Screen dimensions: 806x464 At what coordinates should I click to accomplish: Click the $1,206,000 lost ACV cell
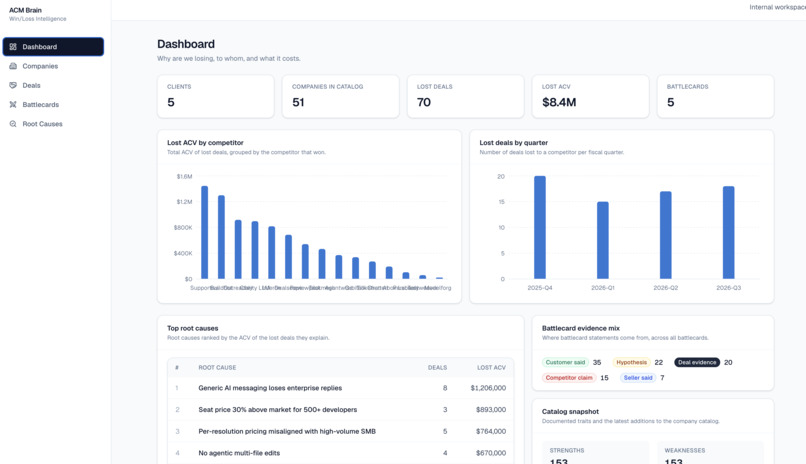click(x=488, y=388)
